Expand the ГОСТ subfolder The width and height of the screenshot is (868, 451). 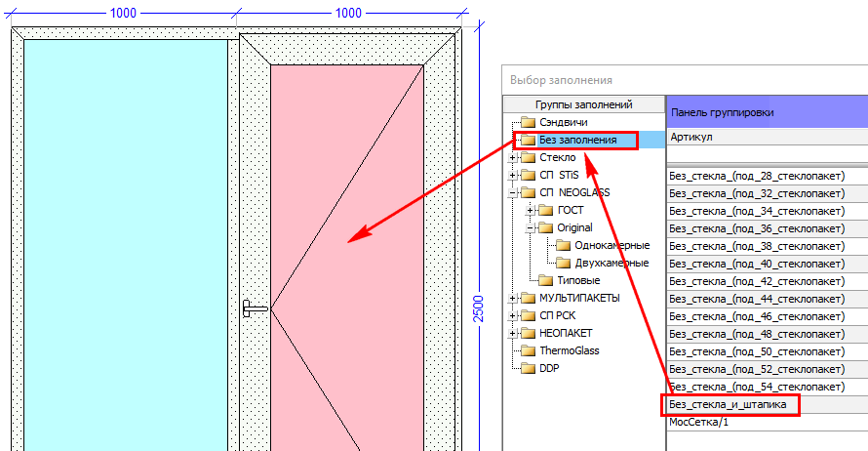click(x=531, y=211)
